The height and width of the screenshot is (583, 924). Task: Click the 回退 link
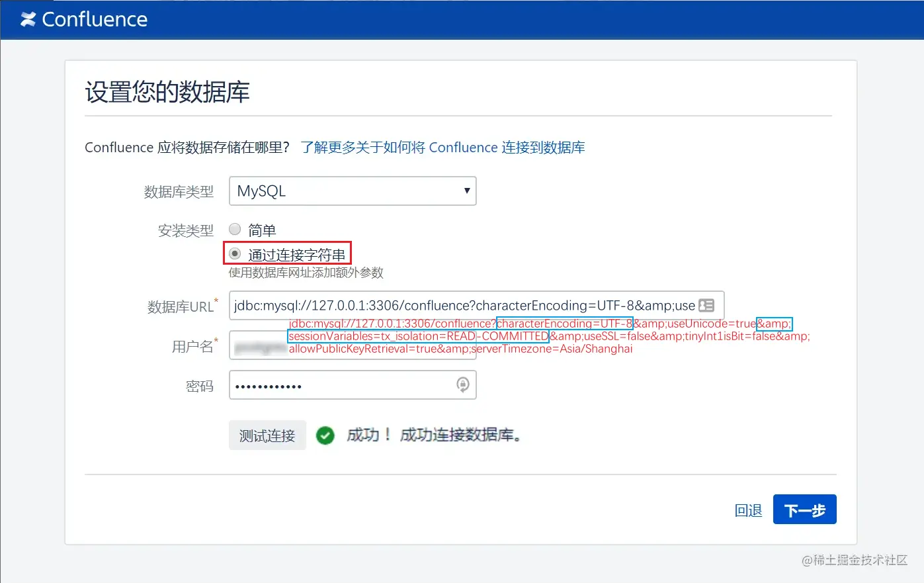pyautogui.click(x=748, y=510)
